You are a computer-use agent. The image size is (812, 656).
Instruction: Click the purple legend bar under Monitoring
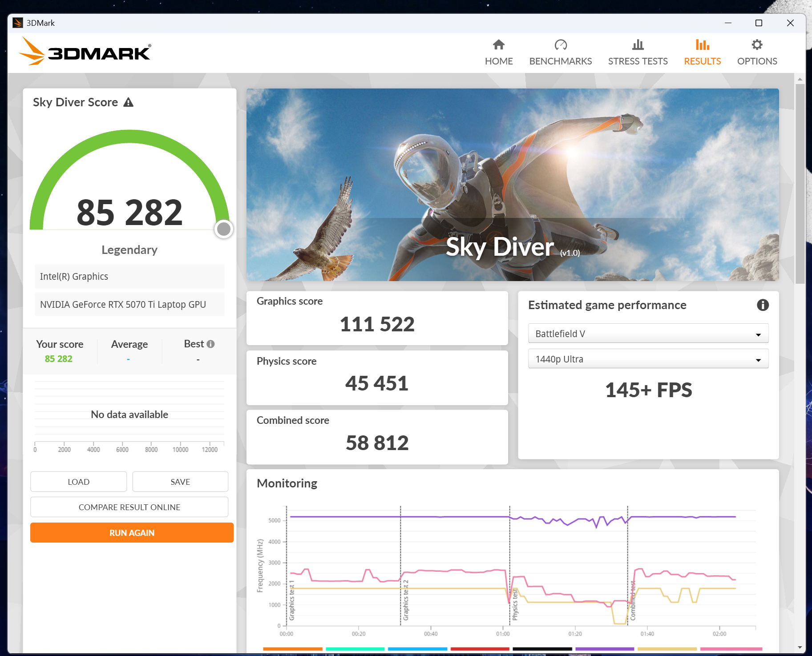click(x=605, y=649)
